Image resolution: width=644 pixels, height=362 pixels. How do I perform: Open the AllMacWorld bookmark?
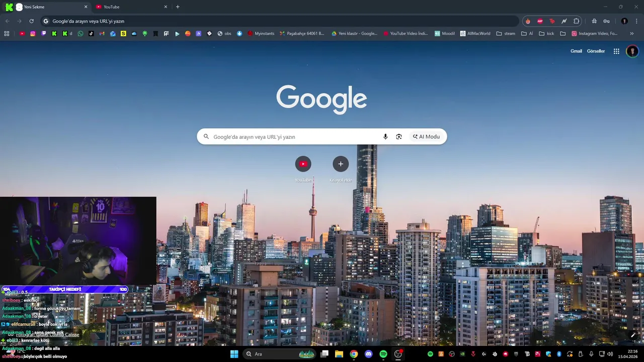coord(475,34)
